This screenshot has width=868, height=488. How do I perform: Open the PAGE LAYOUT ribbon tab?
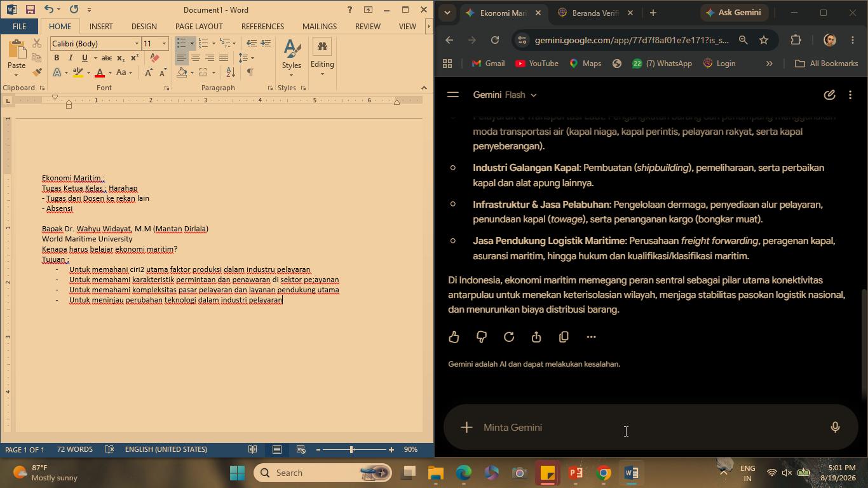(x=199, y=27)
